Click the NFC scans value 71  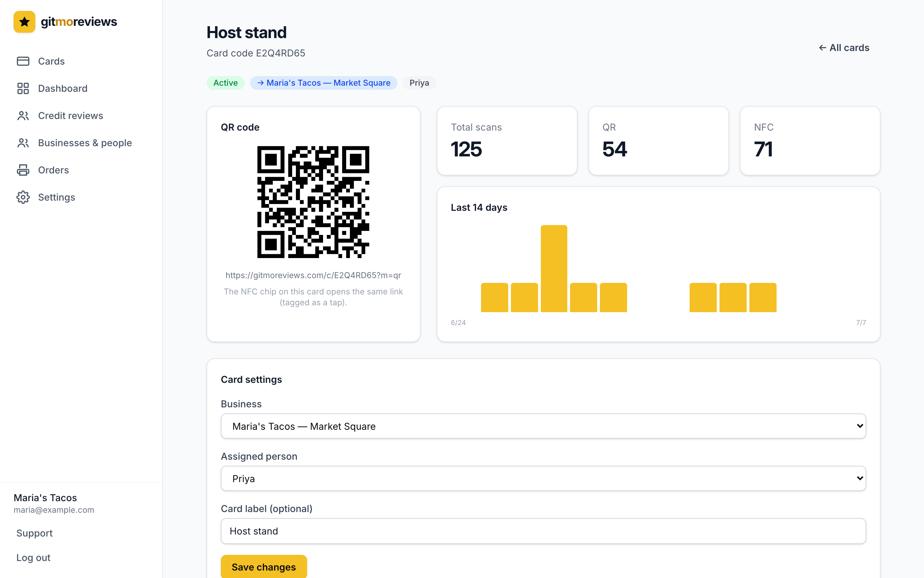pyautogui.click(x=763, y=149)
